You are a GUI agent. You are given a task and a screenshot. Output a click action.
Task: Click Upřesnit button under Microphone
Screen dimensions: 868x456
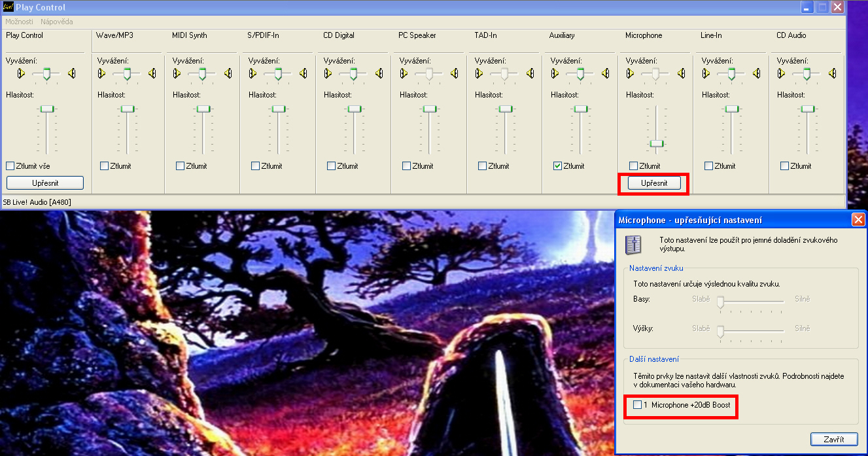coord(654,183)
